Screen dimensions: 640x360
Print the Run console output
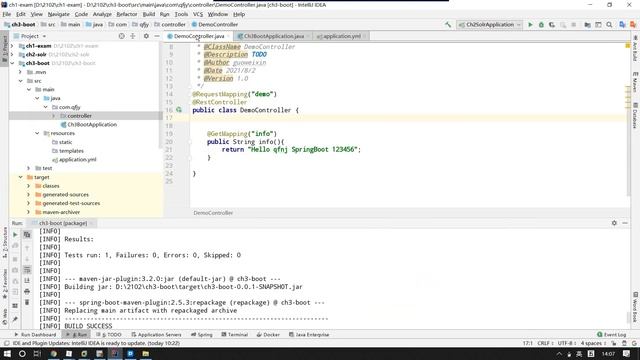[27, 291]
